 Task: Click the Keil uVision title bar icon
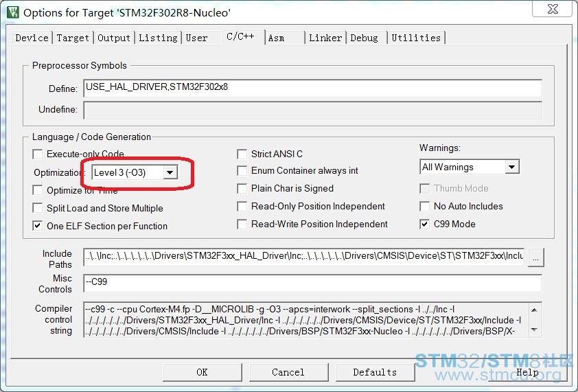(13, 12)
